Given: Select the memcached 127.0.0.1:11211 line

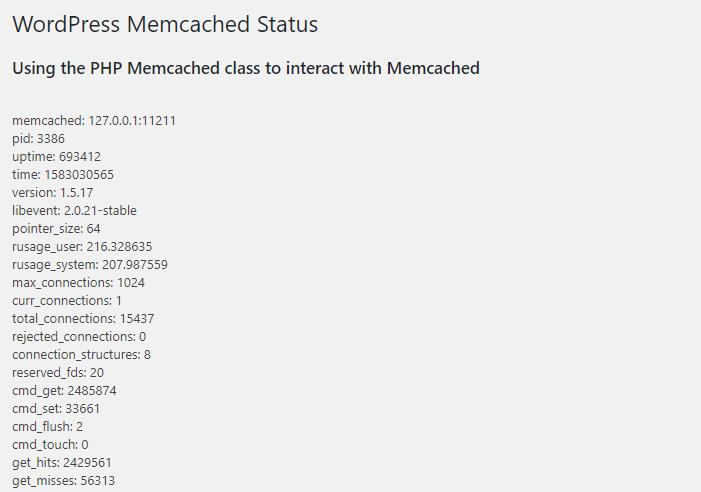Looking at the screenshot, I should (94, 121).
